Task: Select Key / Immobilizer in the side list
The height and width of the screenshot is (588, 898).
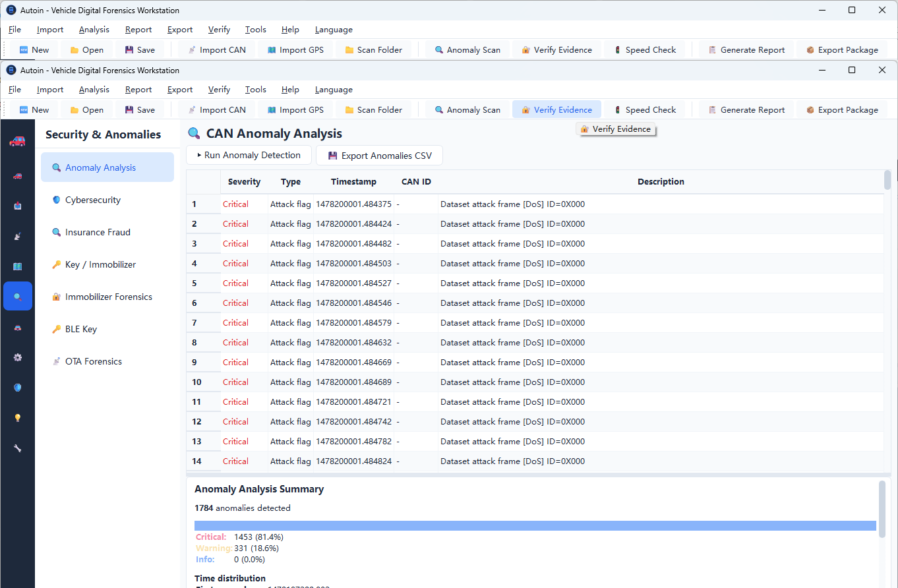Action: pyautogui.click(x=107, y=264)
